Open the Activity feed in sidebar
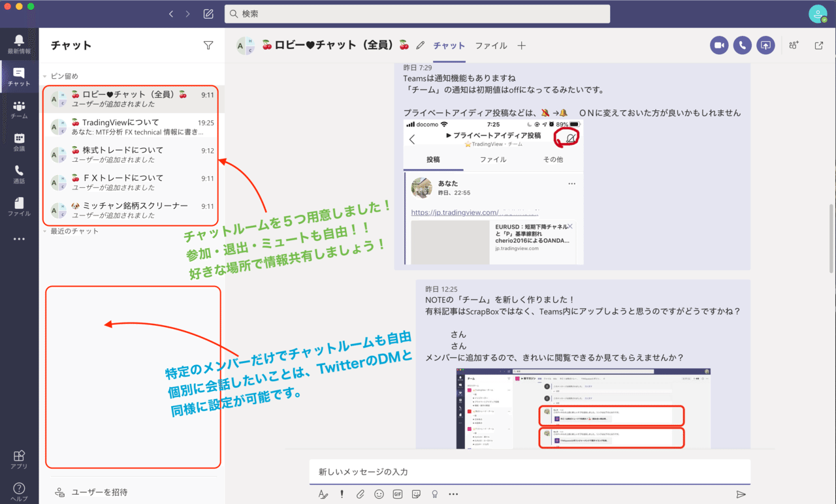Viewport: 836px width, 504px height. pos(19,44)
